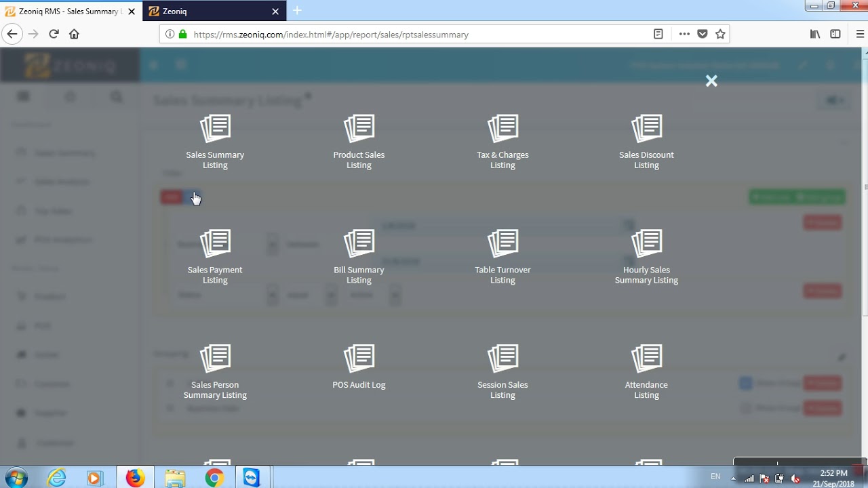This screenshot has width=868, height=488.
Task: Bookmark this page with the star icon
Action: (x=720, y=34)
